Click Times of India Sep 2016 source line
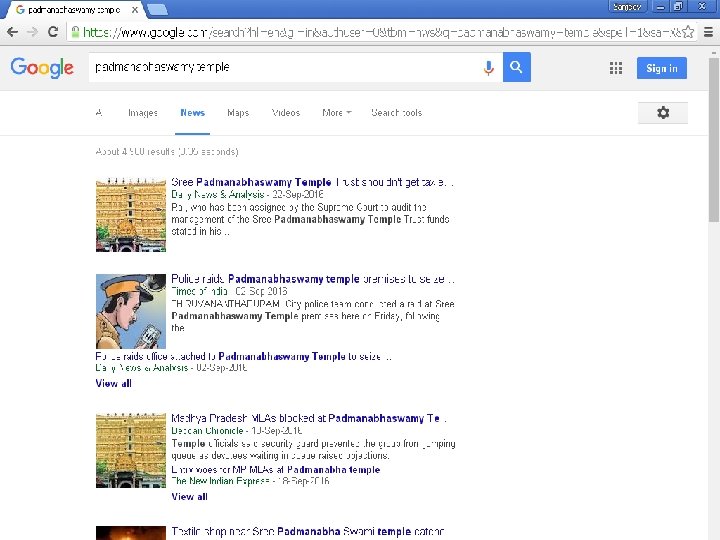The image size is (720, 540). tap(229, 291)
